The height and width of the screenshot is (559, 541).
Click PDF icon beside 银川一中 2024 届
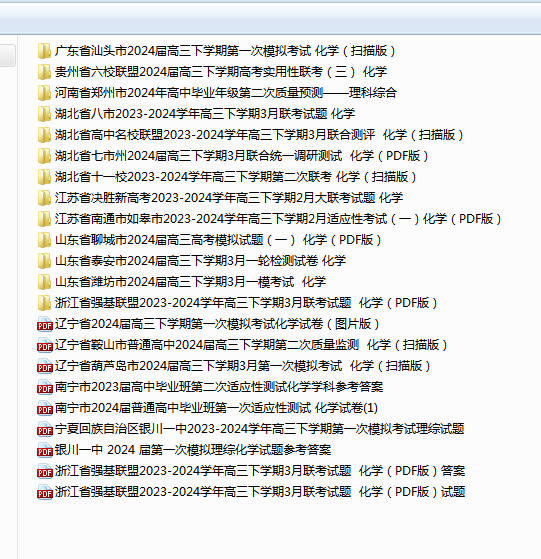[45, 450]
